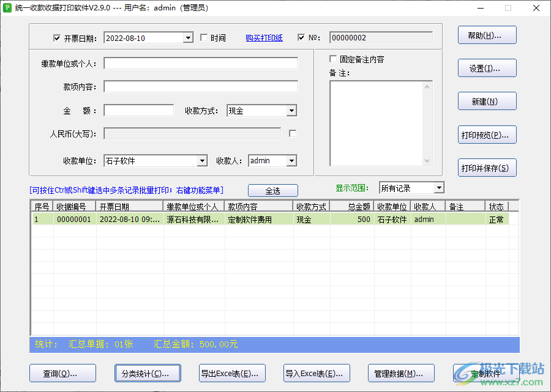Click the 金额 amount input field
Viewport: 551px width, 392px height.
point(138,111)
